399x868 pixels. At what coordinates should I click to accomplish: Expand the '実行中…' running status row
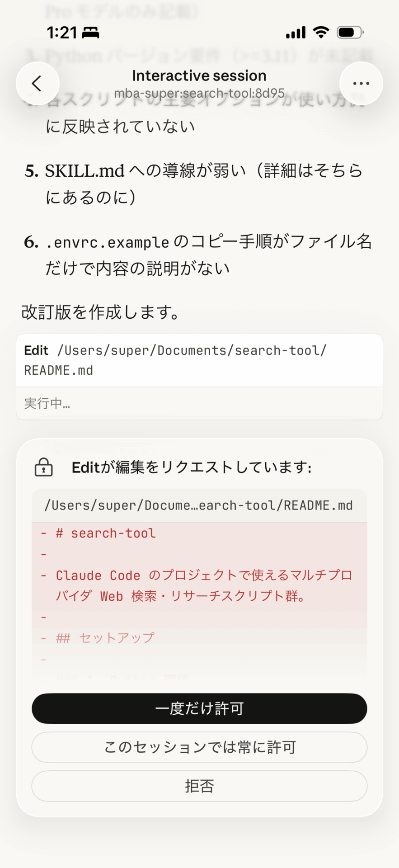[x=199, y=403]
